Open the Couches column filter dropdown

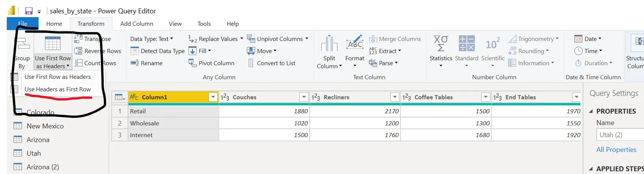click(304, 97)
